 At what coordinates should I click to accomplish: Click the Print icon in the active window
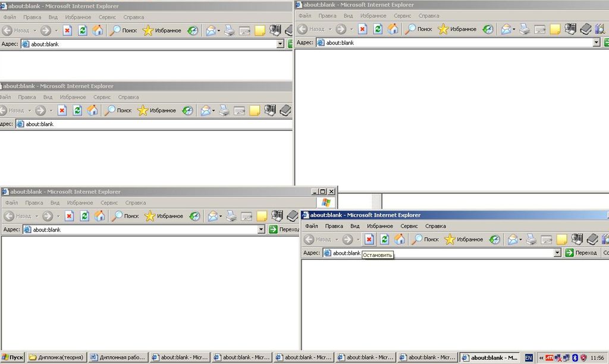(x=531, y=239)
